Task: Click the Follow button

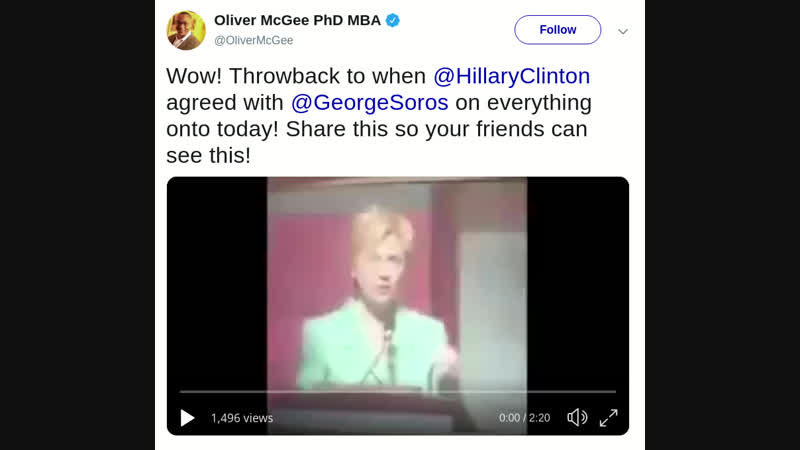Action: tap(558, 30)
